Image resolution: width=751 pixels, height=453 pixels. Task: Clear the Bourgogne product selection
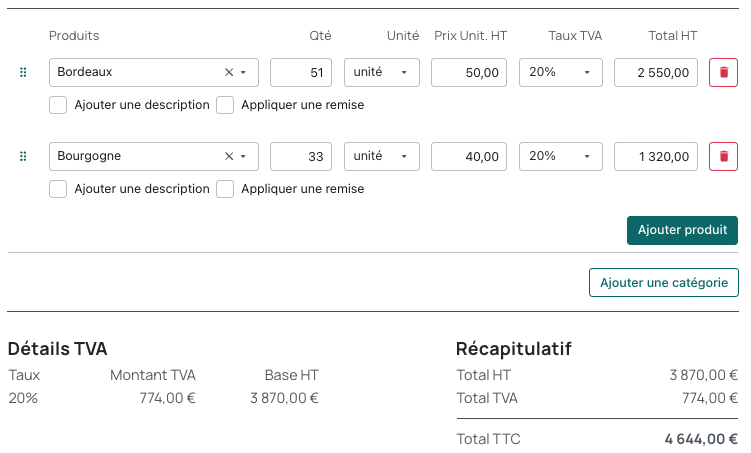click(228, 157)
